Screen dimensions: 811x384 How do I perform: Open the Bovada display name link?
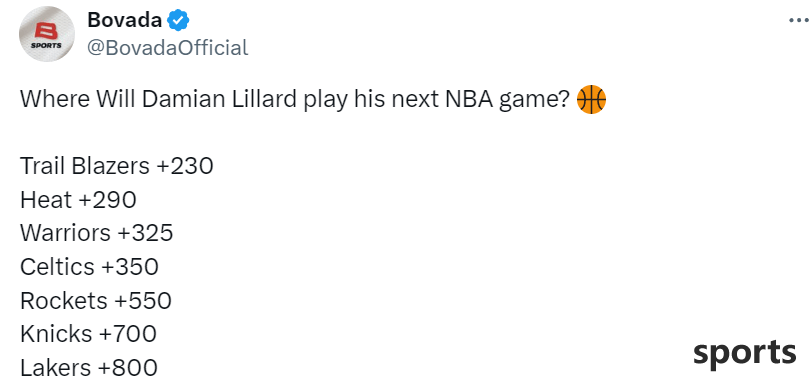[x=125, y=20]
